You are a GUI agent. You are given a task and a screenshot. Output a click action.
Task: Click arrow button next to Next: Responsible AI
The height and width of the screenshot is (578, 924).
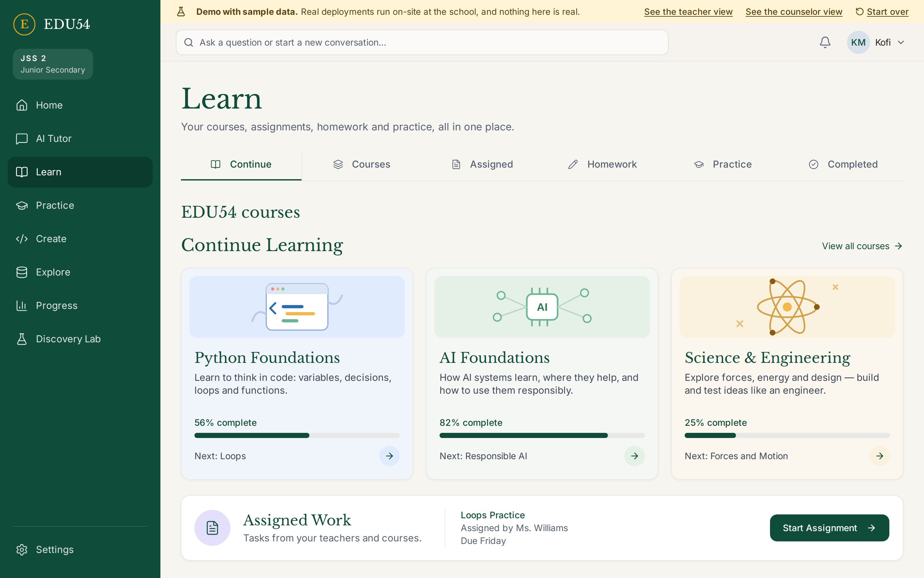click(x=634, y=456)
